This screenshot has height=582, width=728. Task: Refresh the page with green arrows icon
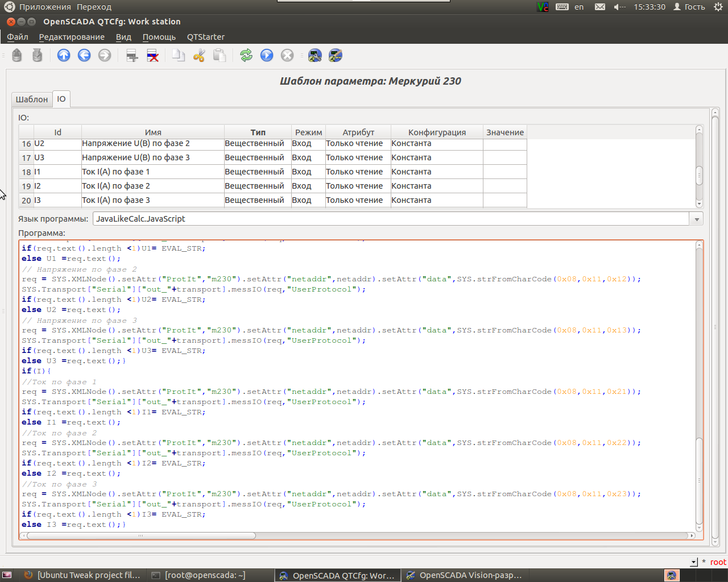click(x=246, y=55)
